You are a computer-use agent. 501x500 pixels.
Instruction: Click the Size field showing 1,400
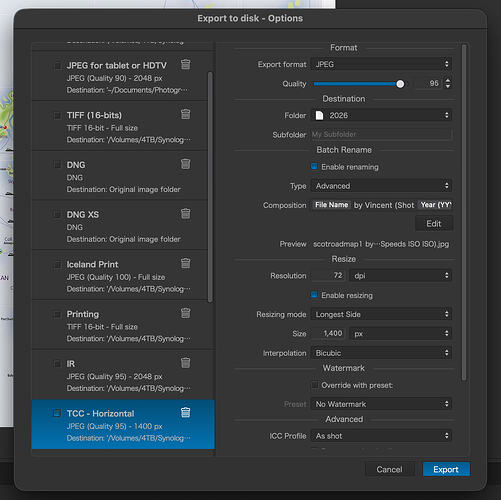coord(328,333)
